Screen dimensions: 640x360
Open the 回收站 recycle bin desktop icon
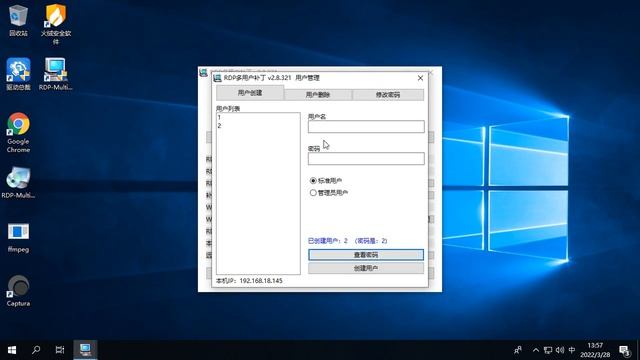[18, 20]
